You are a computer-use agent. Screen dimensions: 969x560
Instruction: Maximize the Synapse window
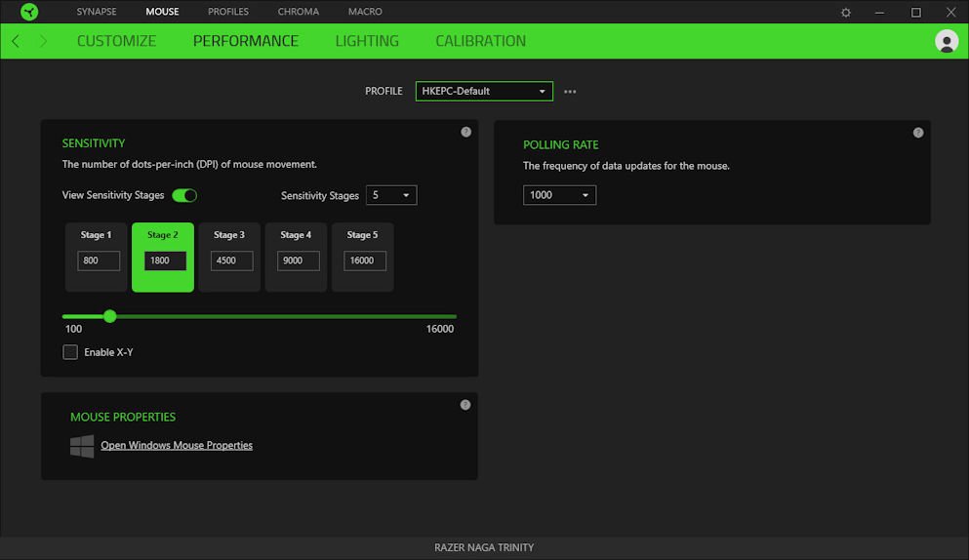[x=916, y=13]
